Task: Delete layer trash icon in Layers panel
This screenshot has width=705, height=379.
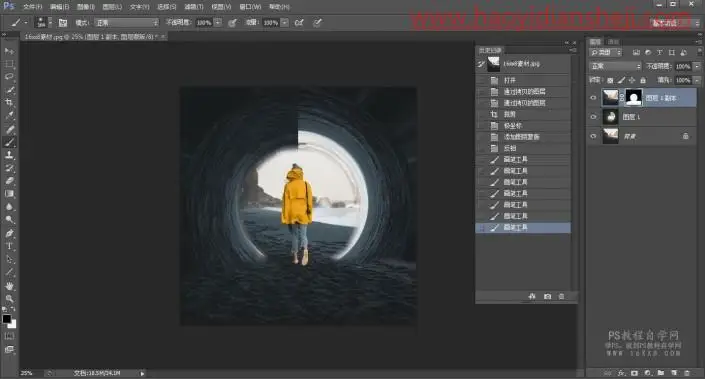Action: click(687, 373)
